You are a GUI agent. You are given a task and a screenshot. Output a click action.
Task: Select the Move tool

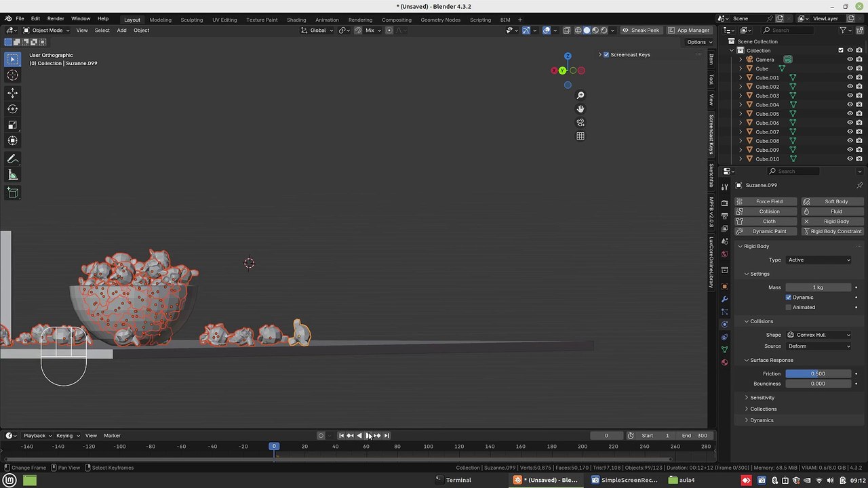[x=12, y=93]
